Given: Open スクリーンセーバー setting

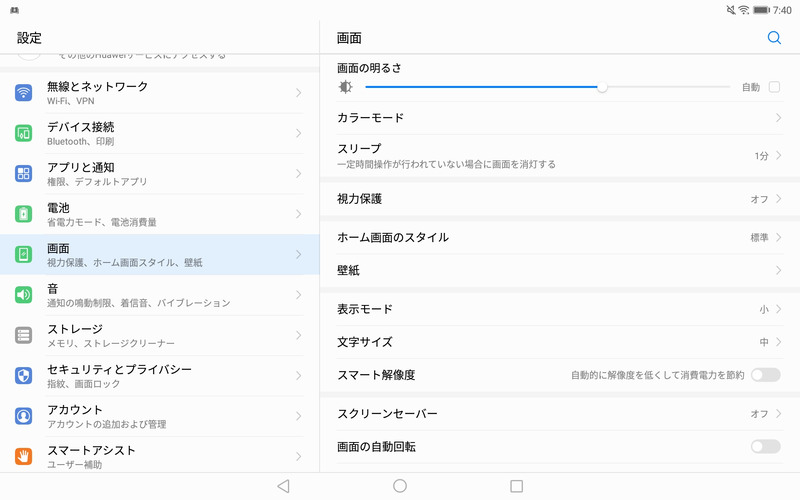Looking at the screenshot, I should [560, 413].
